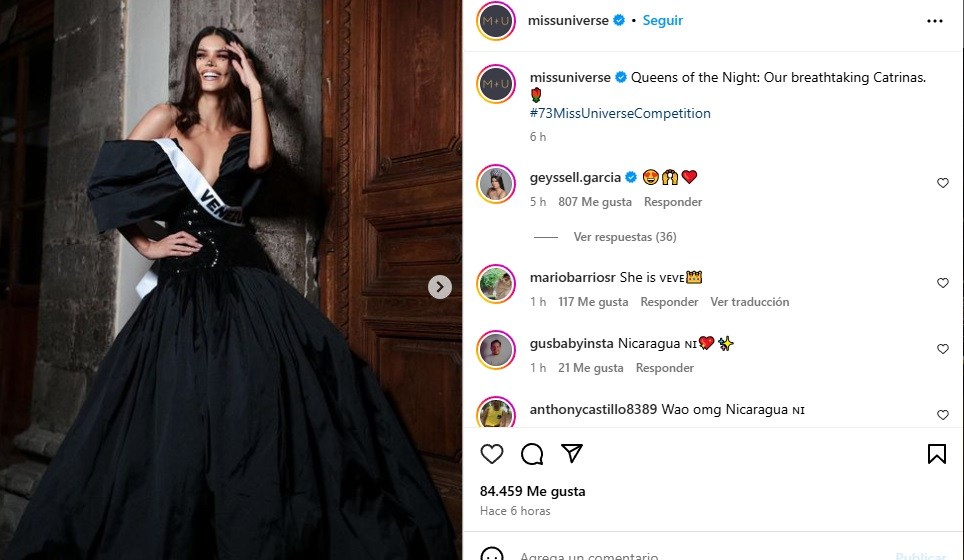964x560 pixels.
Task: Open the comment bubble icon
Action: [532, 454]
